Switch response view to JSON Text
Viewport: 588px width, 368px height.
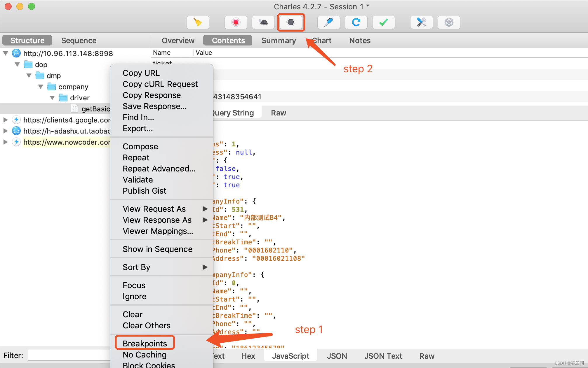[x=383, y=356]
